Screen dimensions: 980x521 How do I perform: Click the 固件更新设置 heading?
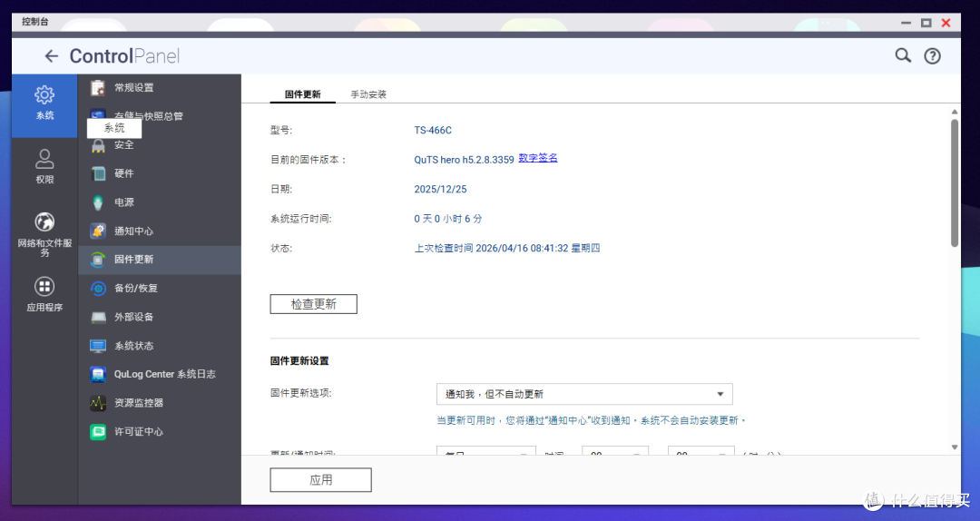299,361
